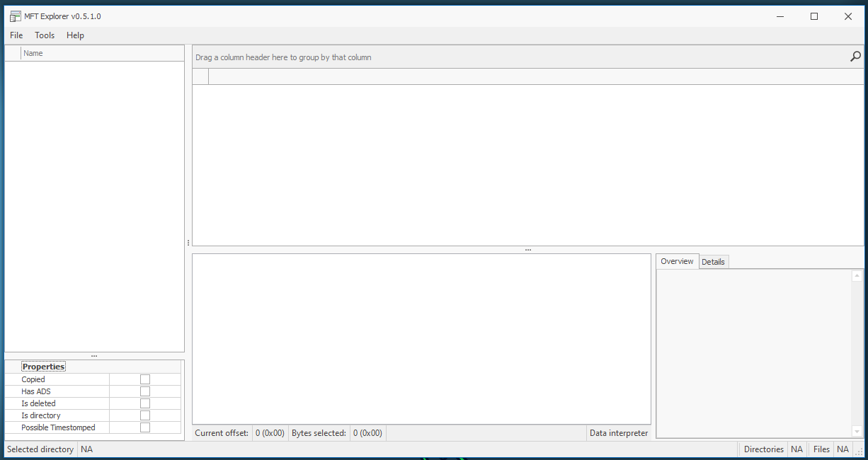Open the Help menu
The height and width of the screenshot is (460, 868).
tap(75, 35)
